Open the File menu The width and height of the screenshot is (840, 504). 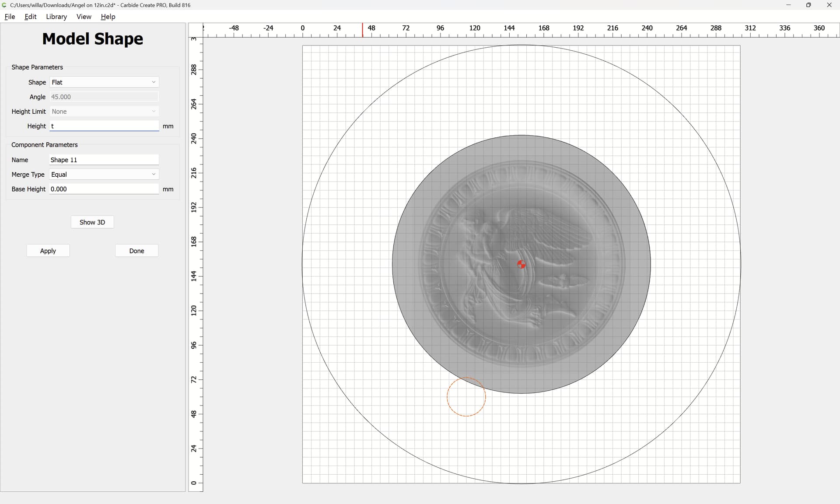pyautogui.click(x=10, y=17)
